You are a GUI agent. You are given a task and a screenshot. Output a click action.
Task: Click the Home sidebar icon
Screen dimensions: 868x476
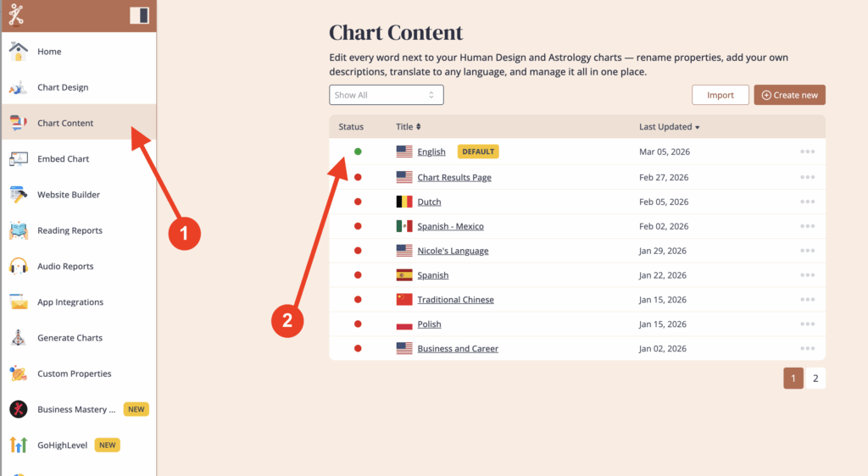19,52
